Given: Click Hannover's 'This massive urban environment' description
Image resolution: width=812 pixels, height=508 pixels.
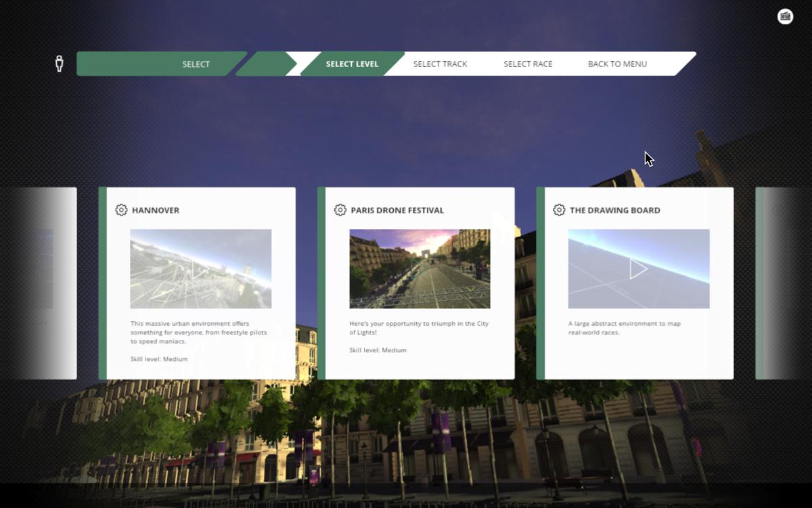Looking at the screenshot, I should [199, 333].
